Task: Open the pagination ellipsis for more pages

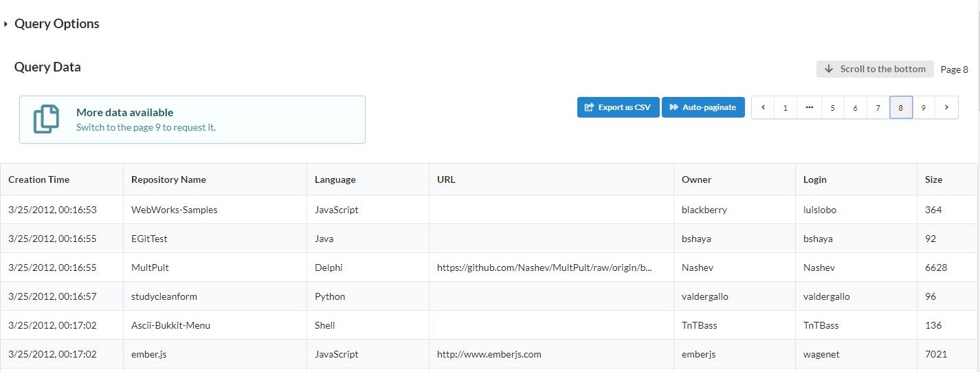Action: (x=809, y=107)
